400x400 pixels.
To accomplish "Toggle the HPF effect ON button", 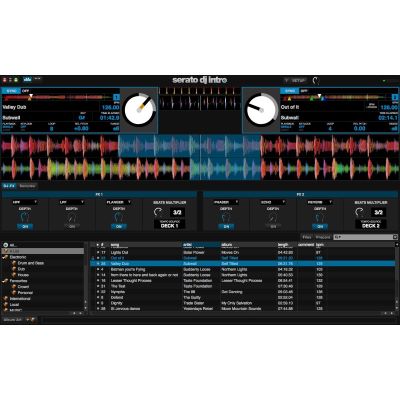I will coord(25,227).
